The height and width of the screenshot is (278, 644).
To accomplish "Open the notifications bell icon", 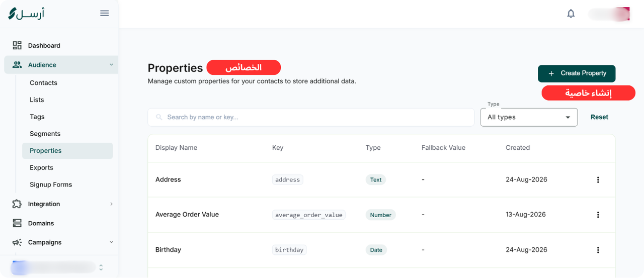I will click(x=571, y=14).
